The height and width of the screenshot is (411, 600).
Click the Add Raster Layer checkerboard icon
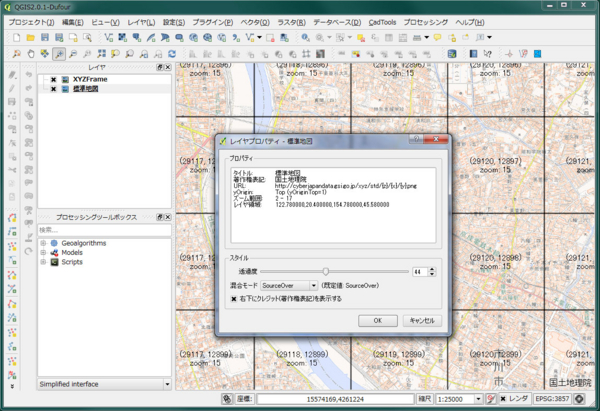coord(122,38)
